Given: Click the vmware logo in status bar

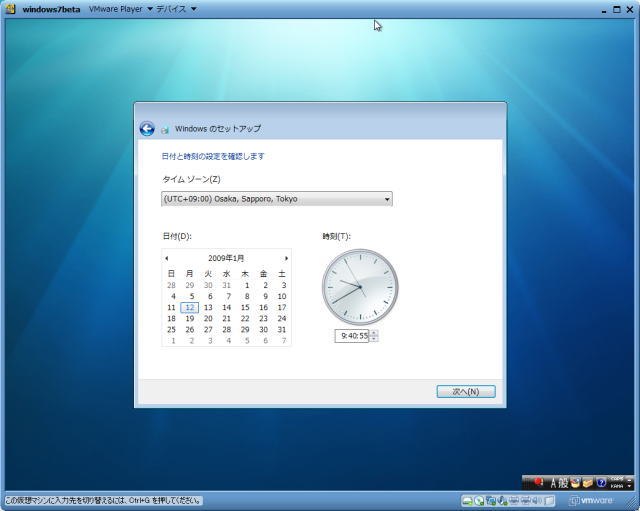Looking at the screenshot, I should pyautogui.click(x=591, y=501).
